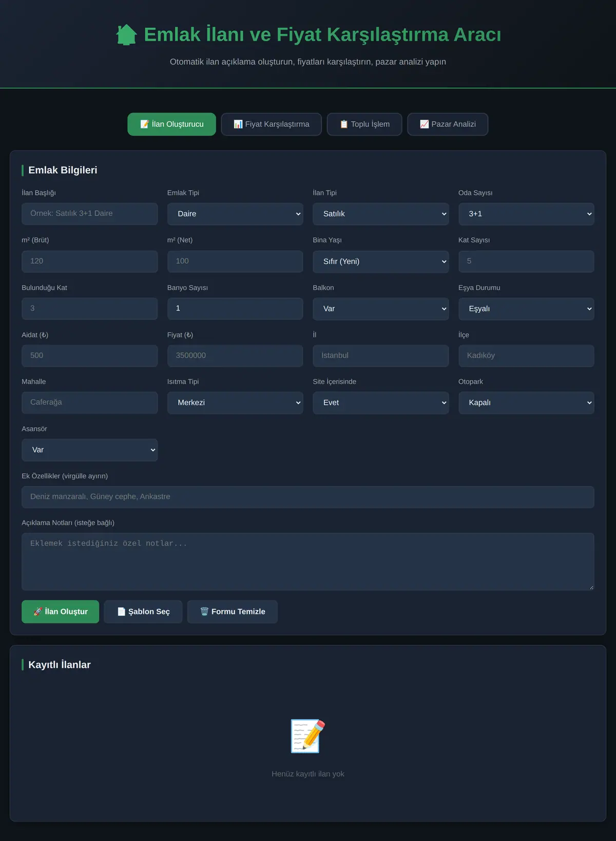Click the Bulunduğu Kat input field
Image resolution: width=616 pixels, height=841 pixels.
(x=89, y=309)
